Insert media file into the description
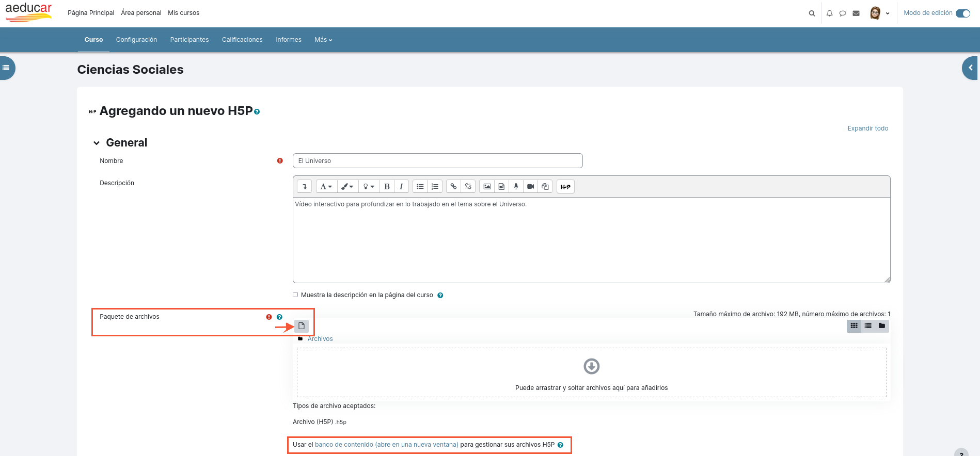 click(x=501, y=187)
